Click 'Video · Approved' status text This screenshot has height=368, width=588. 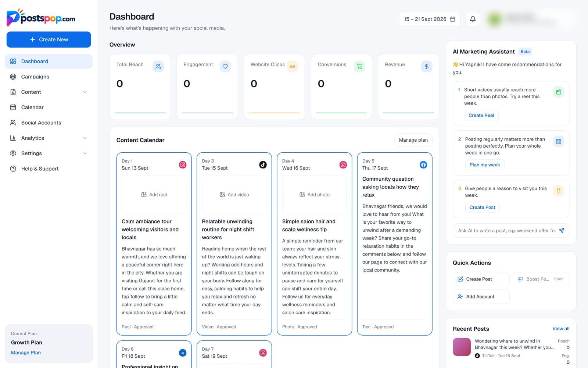click(219, 327)
